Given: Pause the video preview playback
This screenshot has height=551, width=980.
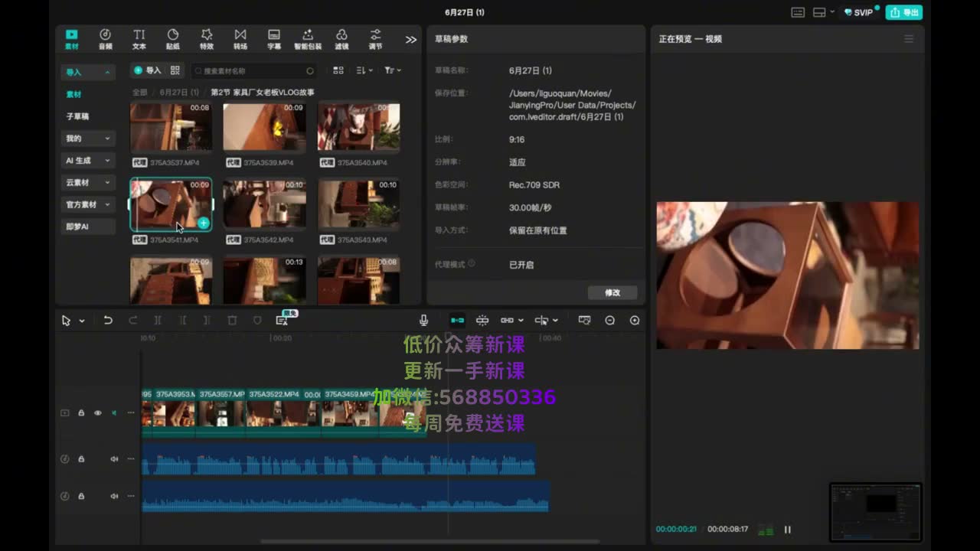Looking at the screenshot, I should point(787,530).
